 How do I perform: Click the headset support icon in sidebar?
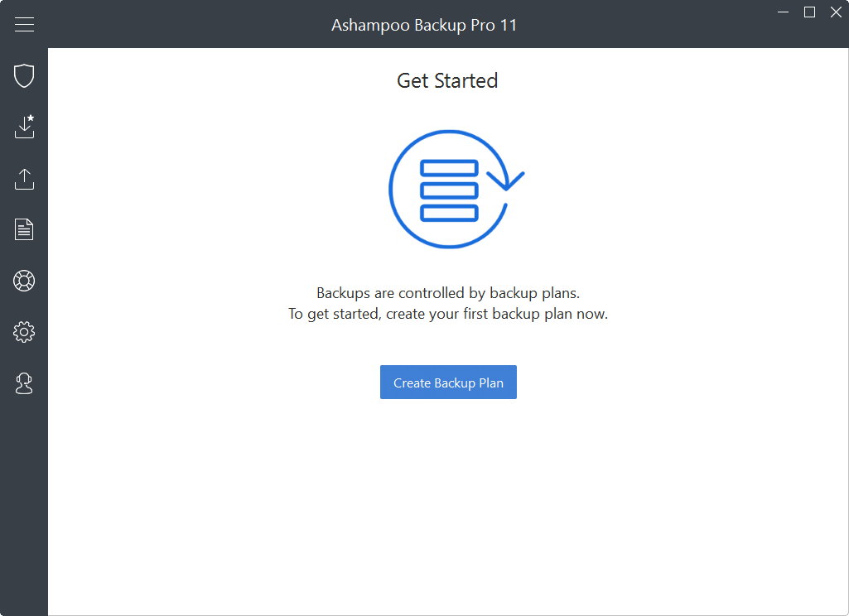(x=24, y=383)
